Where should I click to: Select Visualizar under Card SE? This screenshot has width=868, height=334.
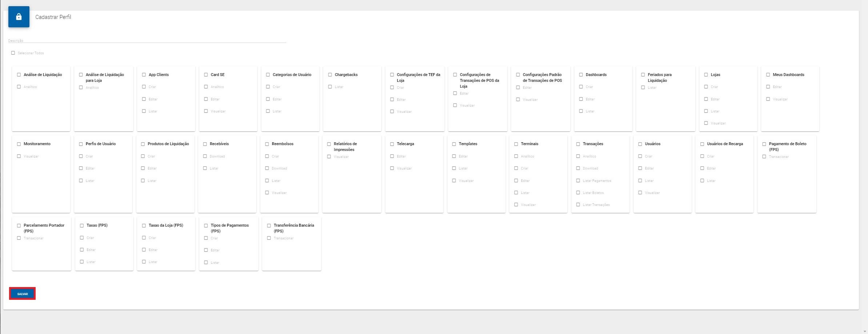click(206, 111)
